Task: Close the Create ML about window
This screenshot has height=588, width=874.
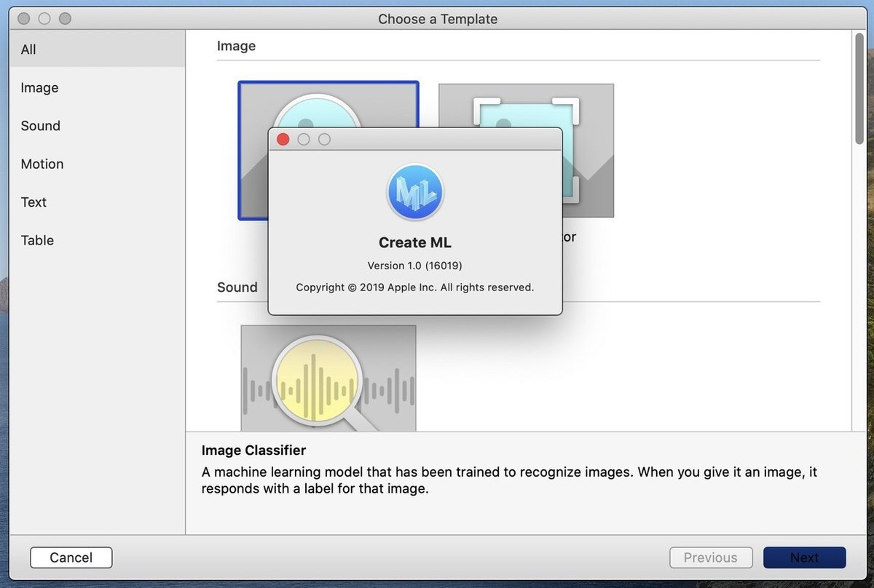Action: pyautogui.click(x=283, y=139)
